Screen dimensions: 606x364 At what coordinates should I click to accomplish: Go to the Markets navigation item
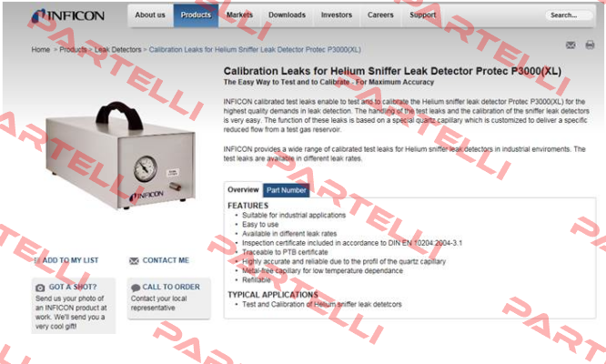pyautogui.click(x=239, y=15)
